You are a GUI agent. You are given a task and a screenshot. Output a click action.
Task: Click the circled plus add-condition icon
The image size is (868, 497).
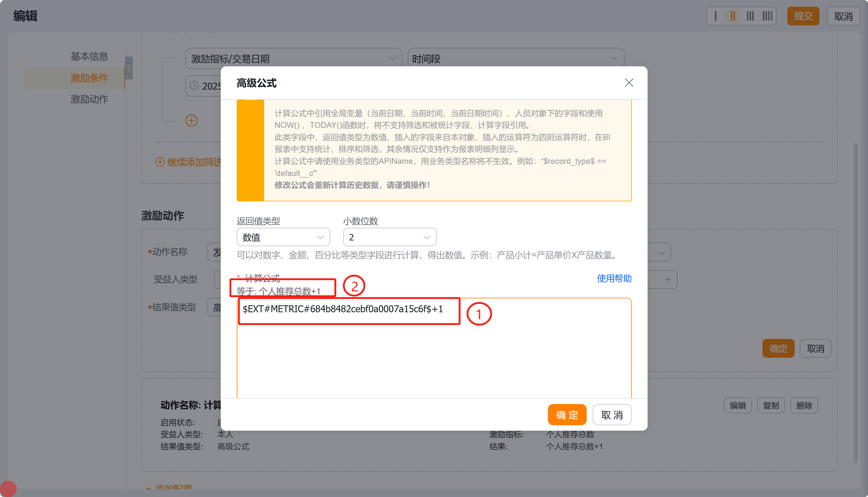(191, 121)
